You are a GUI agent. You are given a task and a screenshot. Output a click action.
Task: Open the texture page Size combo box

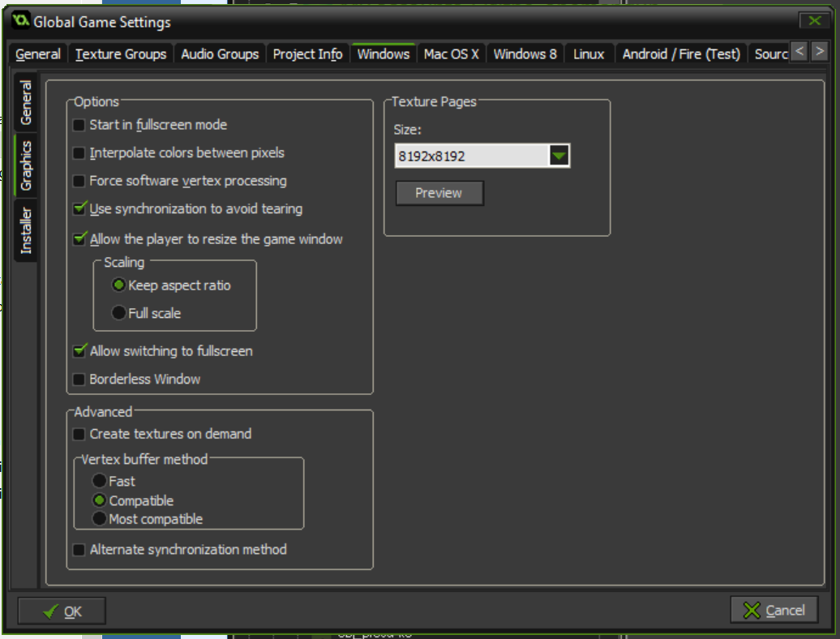[x=472, y=156]
